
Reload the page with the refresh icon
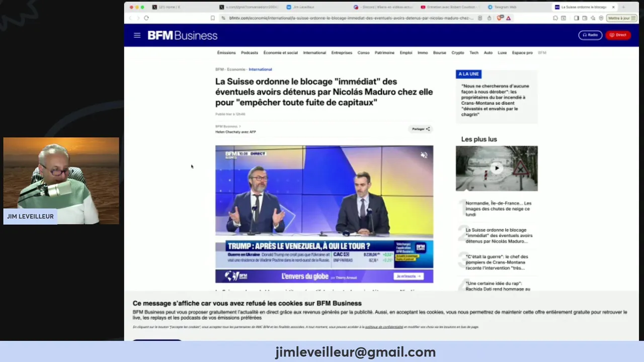point(146,18)
